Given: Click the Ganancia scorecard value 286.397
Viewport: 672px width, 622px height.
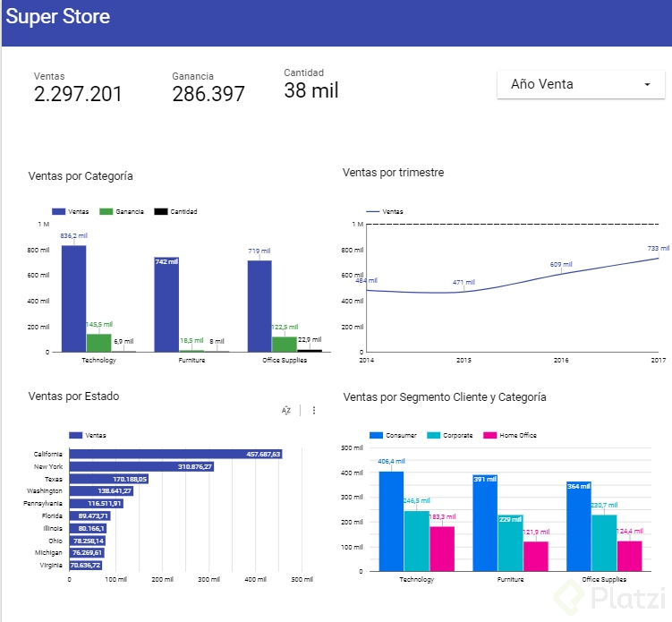Looking at the screenshot, I should click(x=208, y=94).
